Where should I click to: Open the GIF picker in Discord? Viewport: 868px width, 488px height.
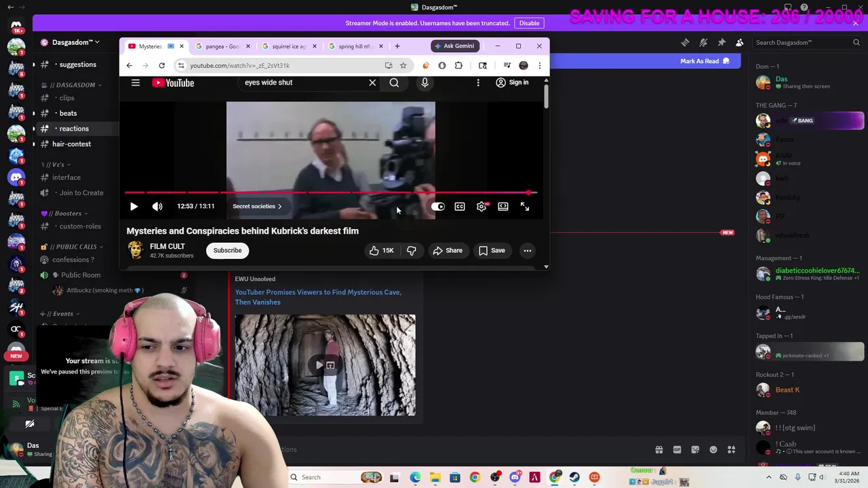(x=677, y=449)
